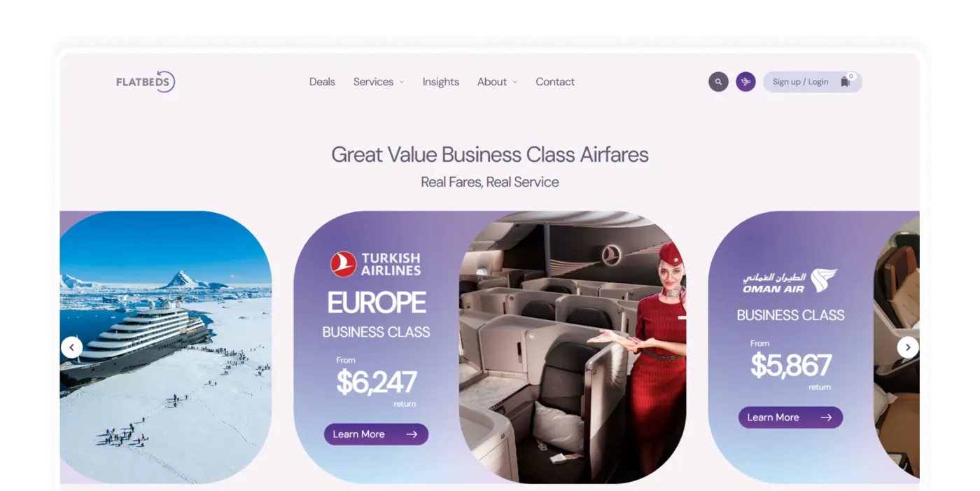The height and width of the screenshot is (491, 980).
Task: Go to previous carousel slide arrow
Action: 71,347
